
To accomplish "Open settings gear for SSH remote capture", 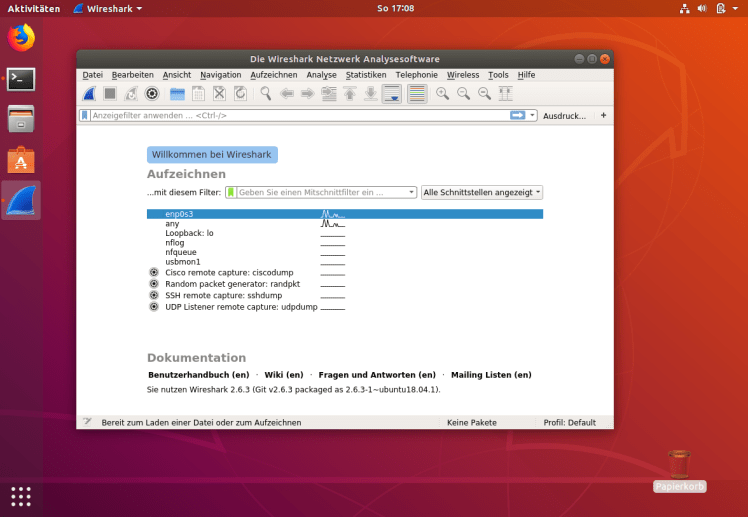I will 154,295.
